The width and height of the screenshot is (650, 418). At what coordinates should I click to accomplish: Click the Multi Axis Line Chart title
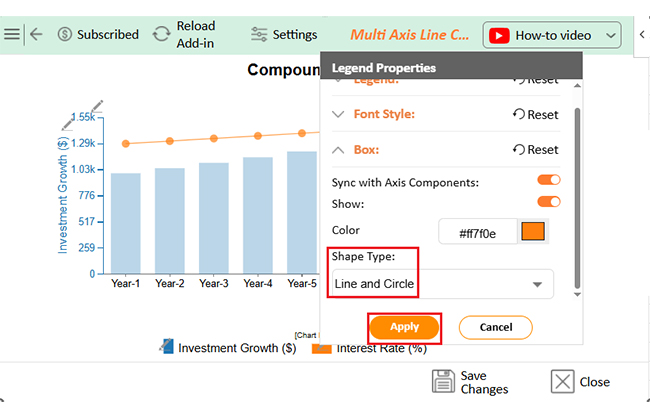(410, 35)
